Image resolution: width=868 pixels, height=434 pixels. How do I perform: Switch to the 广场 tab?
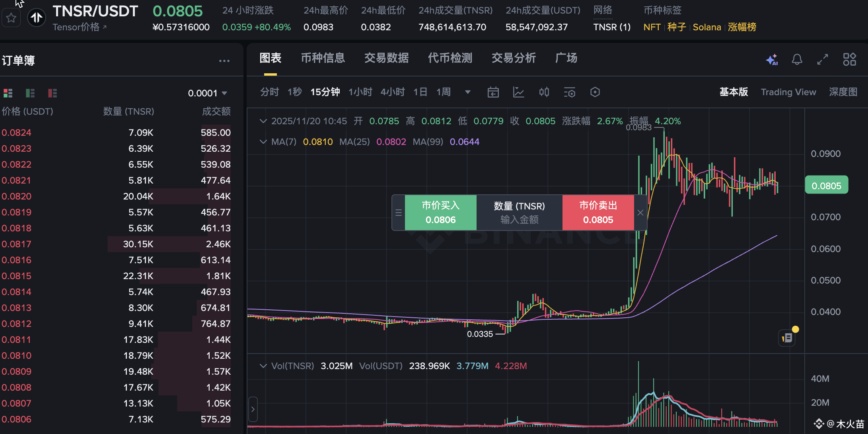click(x=566, y=58)
